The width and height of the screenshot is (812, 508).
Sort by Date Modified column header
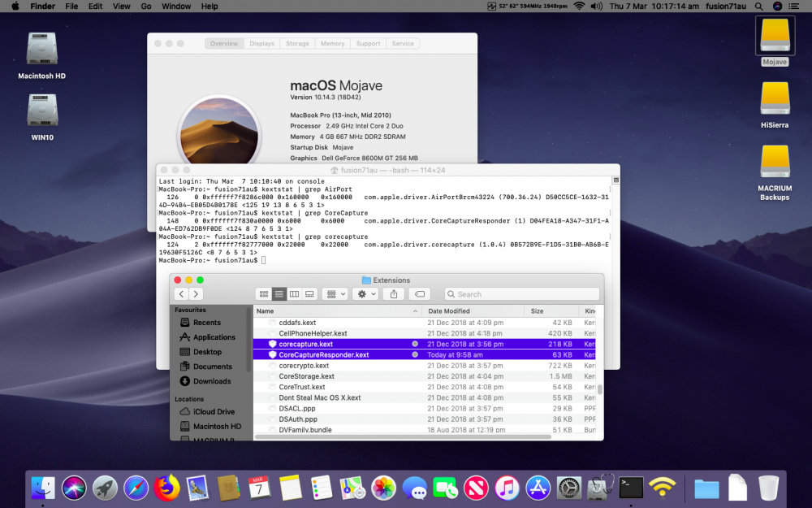point(473,311)
